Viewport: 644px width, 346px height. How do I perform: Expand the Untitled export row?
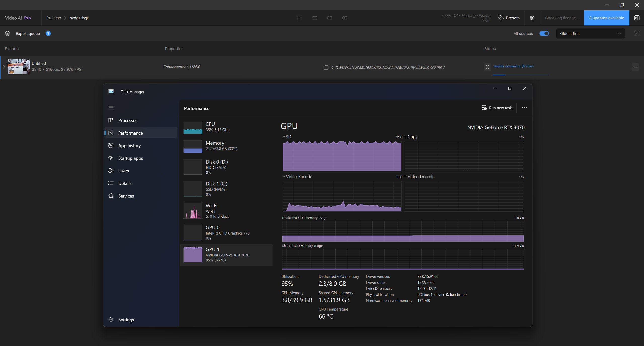[4, 67]
